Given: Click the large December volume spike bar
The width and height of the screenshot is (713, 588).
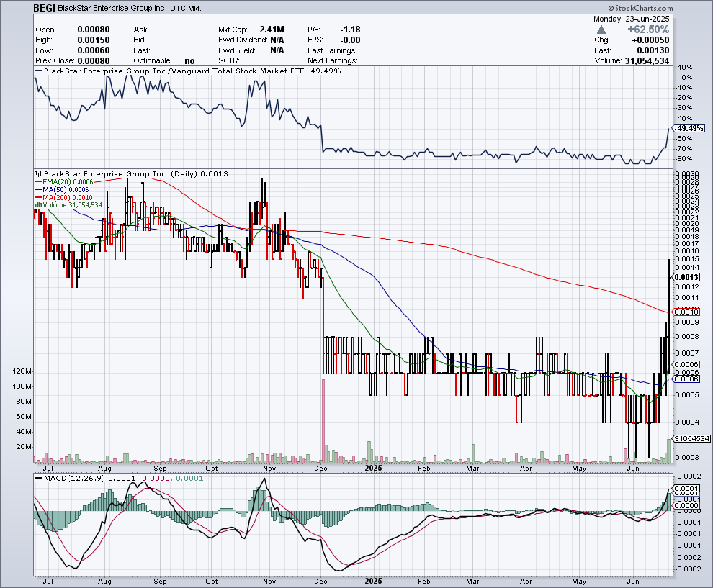Looking at the screenshot, I should click(323, 421).
